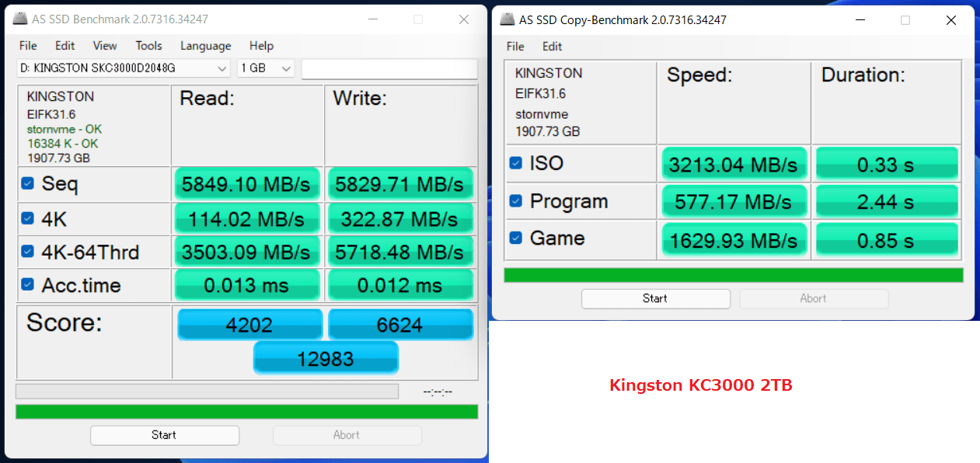
Task: Click the drive icon in AS SSD Benchmark title bar
Action: [19, 19]
